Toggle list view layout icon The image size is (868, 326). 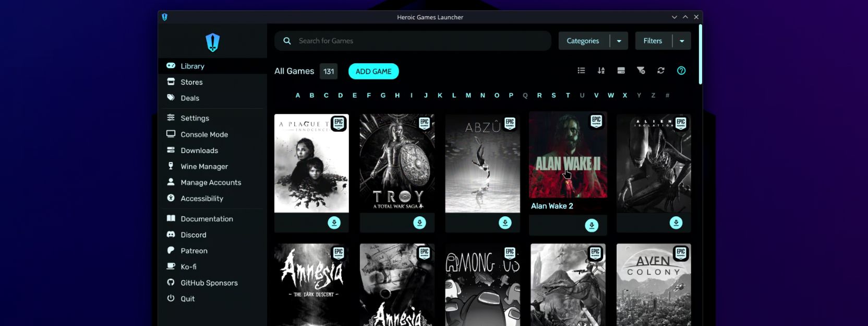coord(581,71)
